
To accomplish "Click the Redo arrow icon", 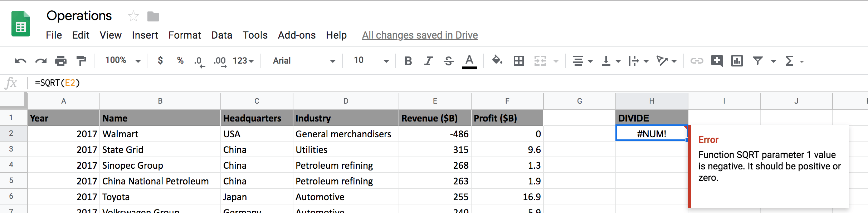I will tap(41, 61).
